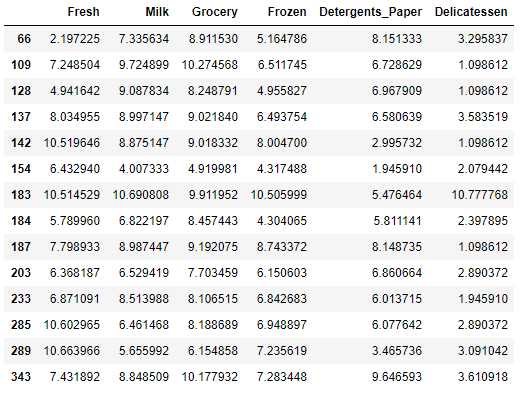Click Grocery value 7.703459
The height and width of the screenshot is (396, 521).
[x=213, y=273]
